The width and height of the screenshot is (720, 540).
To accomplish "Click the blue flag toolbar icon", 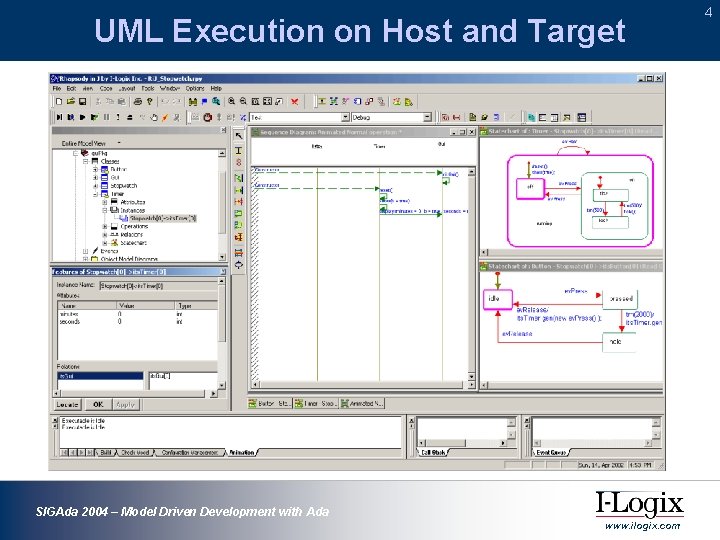I will [x=204, y=101].
